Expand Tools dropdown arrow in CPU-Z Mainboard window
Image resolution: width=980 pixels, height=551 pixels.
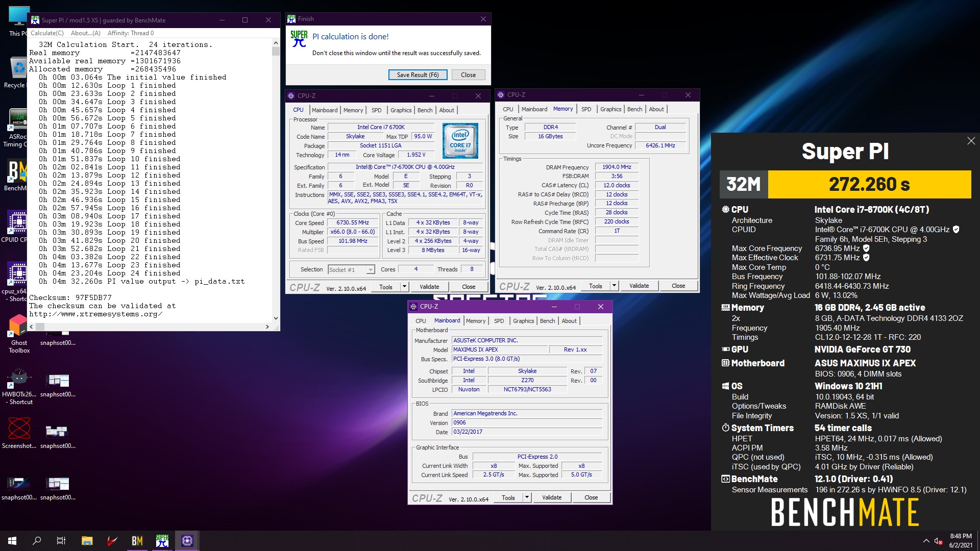coord(527,497)
